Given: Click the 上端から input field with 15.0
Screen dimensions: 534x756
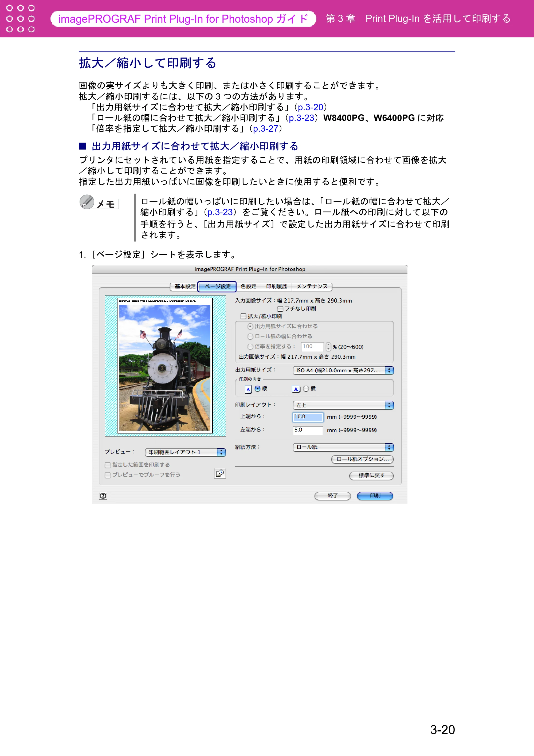Looking at the screenshot, I should click(308, 417).
